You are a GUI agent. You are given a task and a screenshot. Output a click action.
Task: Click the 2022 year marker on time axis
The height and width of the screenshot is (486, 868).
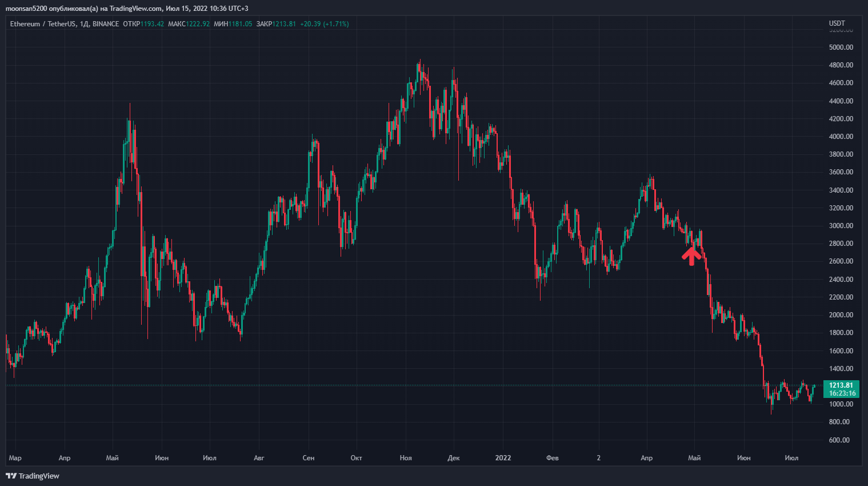point(503,458)
